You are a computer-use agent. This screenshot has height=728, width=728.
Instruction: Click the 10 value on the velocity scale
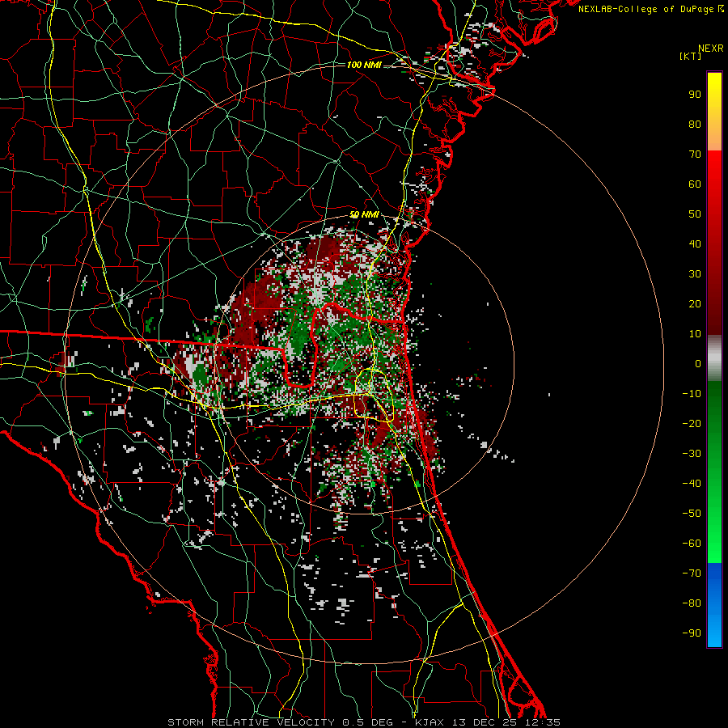[695, 334]
